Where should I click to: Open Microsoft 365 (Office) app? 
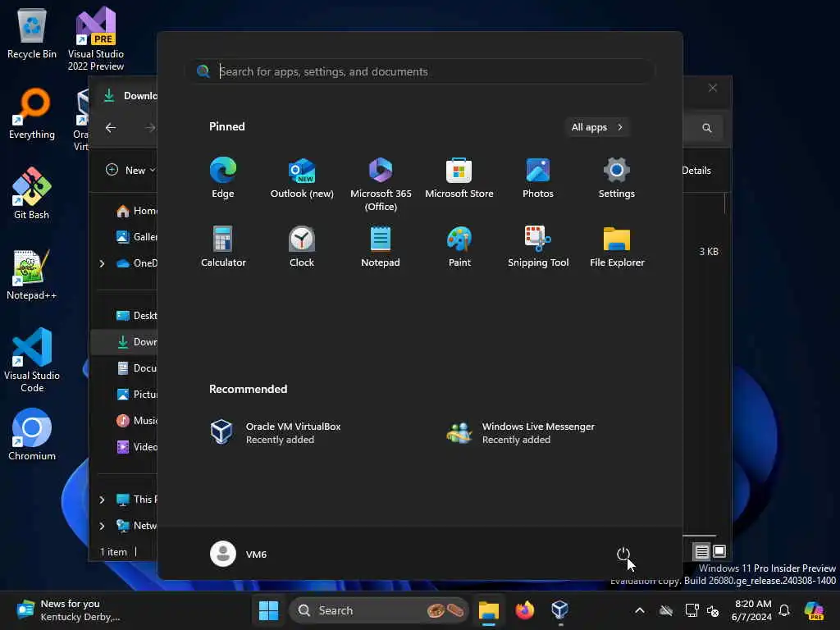click(381, 184)
